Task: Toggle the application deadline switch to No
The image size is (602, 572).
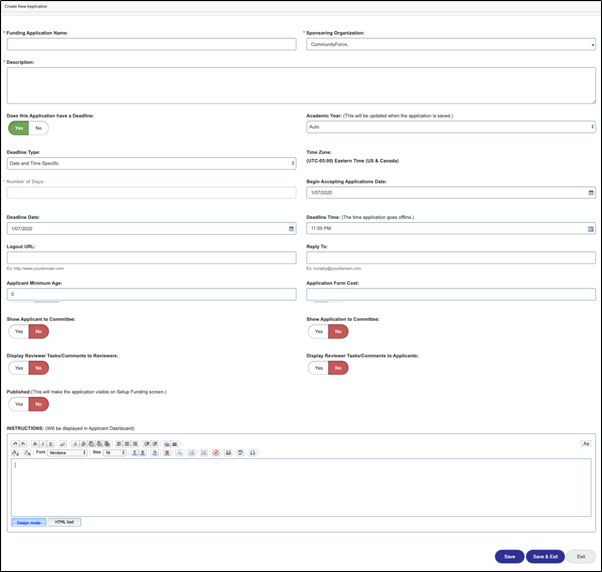Action: [39, 128]
